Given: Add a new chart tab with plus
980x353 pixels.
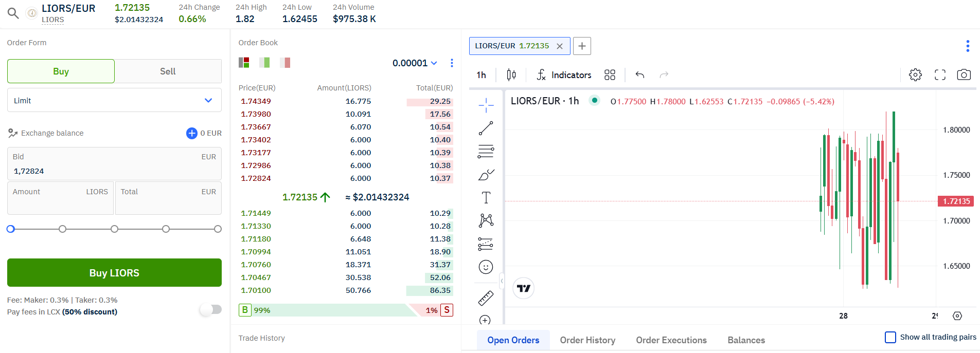Looking at the screenshot, I should (582, 46).
